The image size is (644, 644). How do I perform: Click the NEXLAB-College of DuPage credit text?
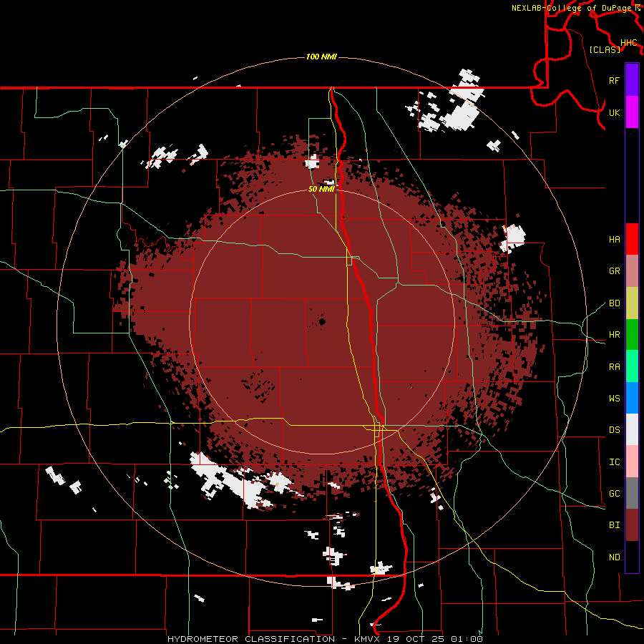point(572,8)
